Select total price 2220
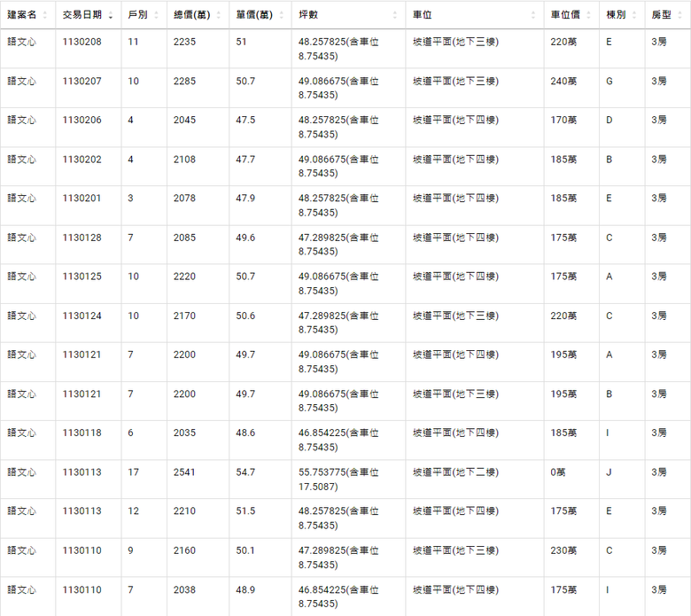The image size is (691, 616). [x=184, y=277]
